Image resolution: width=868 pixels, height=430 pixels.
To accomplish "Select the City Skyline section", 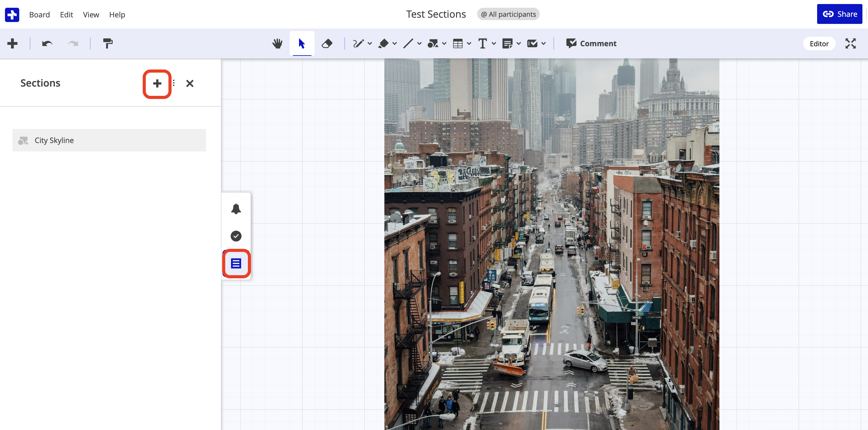I will click(109, 140).
